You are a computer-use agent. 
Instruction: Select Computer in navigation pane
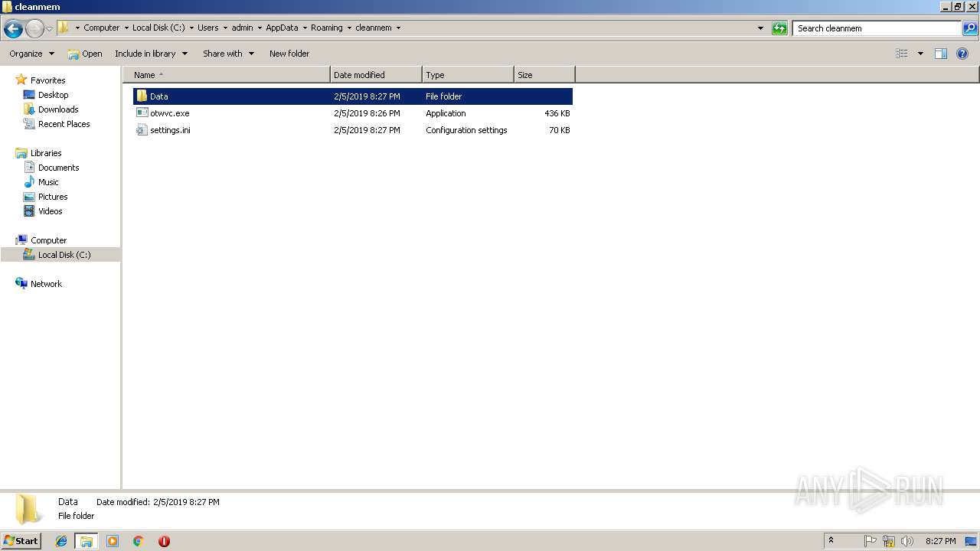click(48, 240)
